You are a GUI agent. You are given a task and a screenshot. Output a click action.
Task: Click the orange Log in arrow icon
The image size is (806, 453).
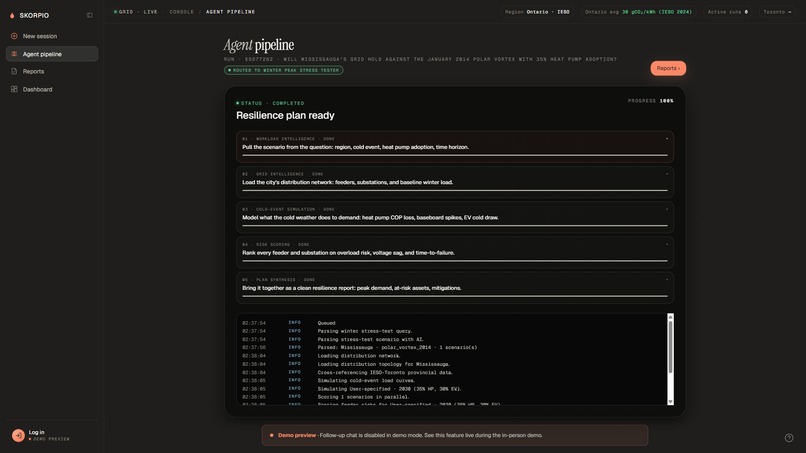point(19,436)
